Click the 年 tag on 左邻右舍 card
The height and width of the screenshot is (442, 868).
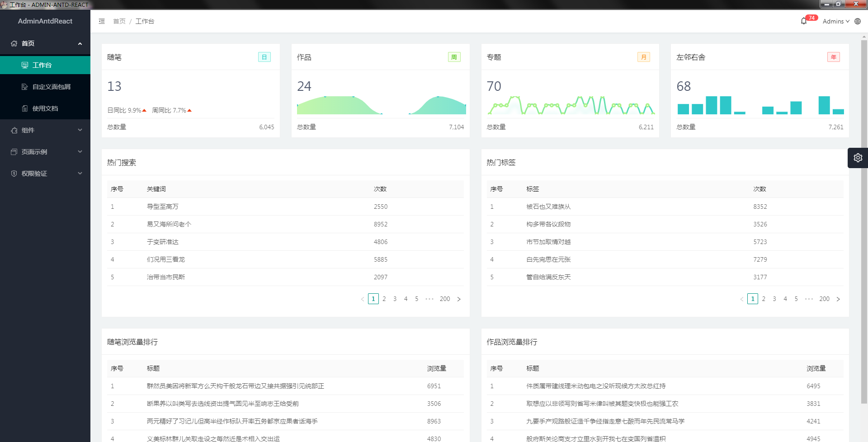(834, 57)
